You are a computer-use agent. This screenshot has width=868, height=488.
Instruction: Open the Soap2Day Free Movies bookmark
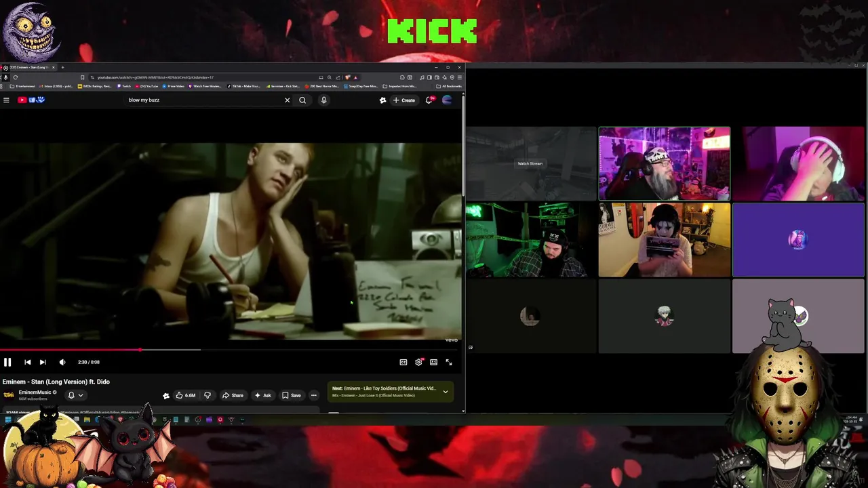pyautogui.click(x=361, y=86)
